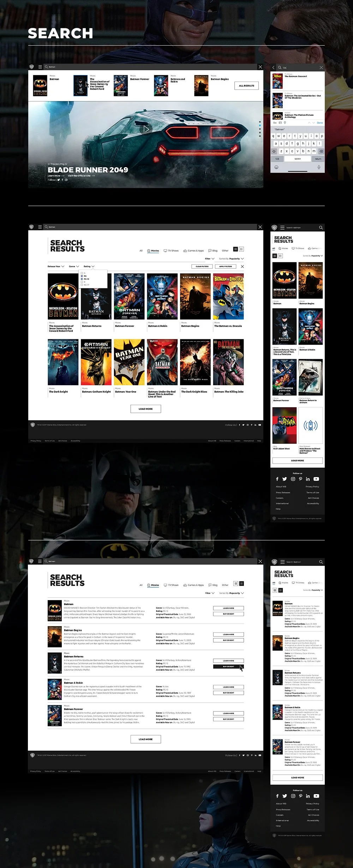353x868 pixels.
Task: Open hamburger menu in mobile poster-grid header
Action: [282, 228]
